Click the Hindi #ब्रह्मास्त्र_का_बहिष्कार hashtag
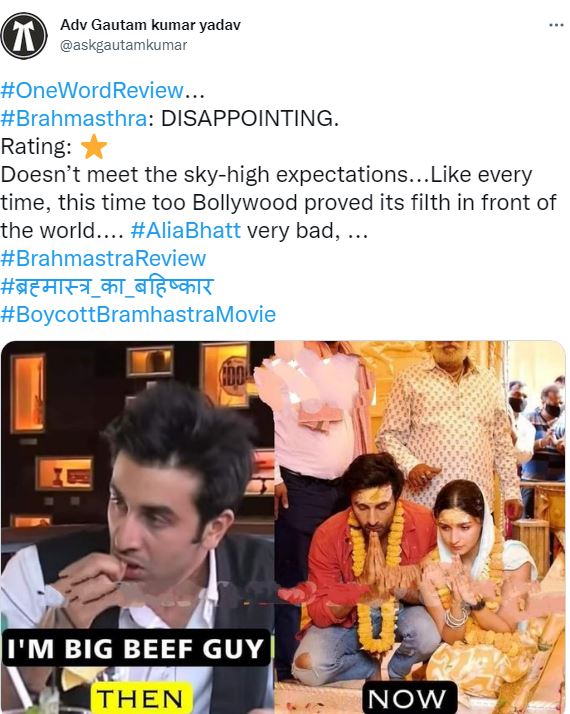 click(x=107, y=286)
